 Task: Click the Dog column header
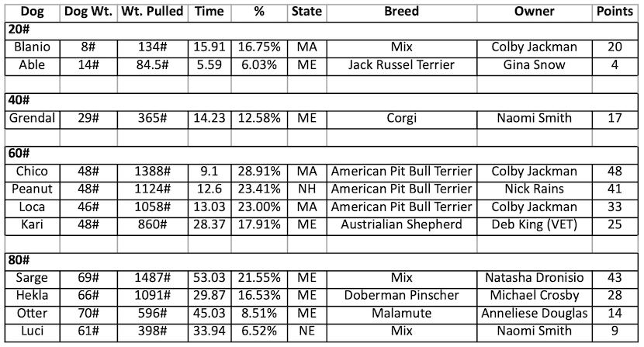(x=31, y=12)
